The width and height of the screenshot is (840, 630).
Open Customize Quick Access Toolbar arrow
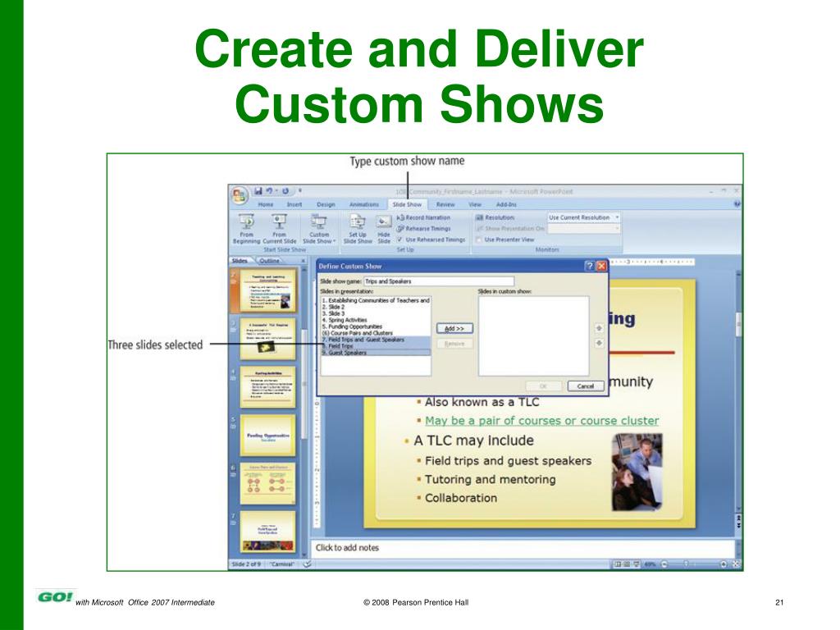pyautogui.click(x=300, y=190)
